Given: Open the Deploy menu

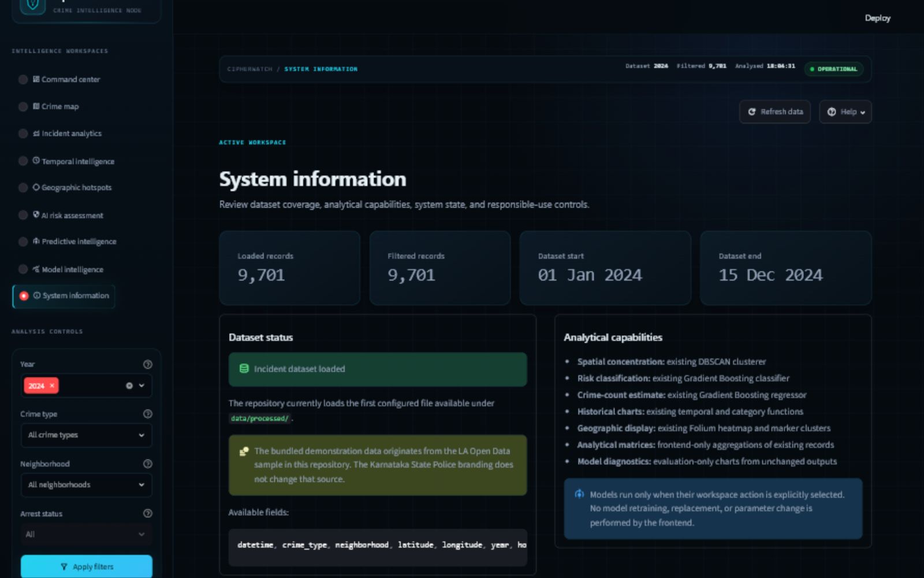Looking at the screenshot, I should [x=877, y=18].
